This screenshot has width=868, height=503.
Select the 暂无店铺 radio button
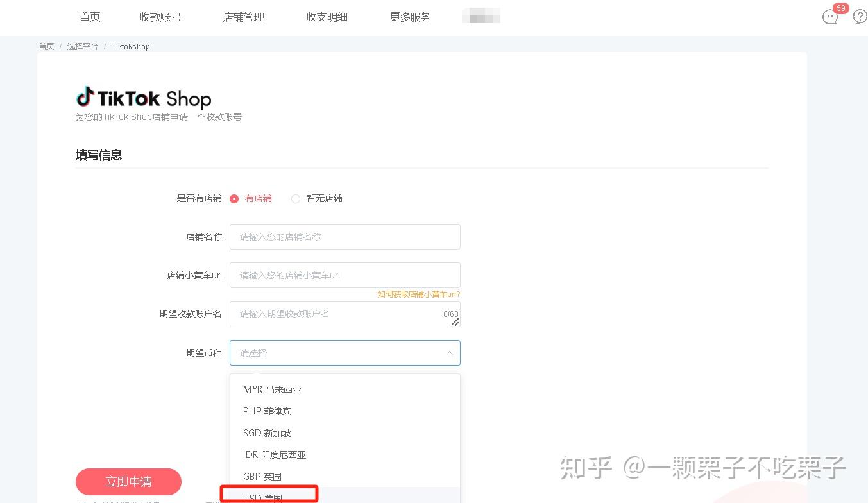296,199
